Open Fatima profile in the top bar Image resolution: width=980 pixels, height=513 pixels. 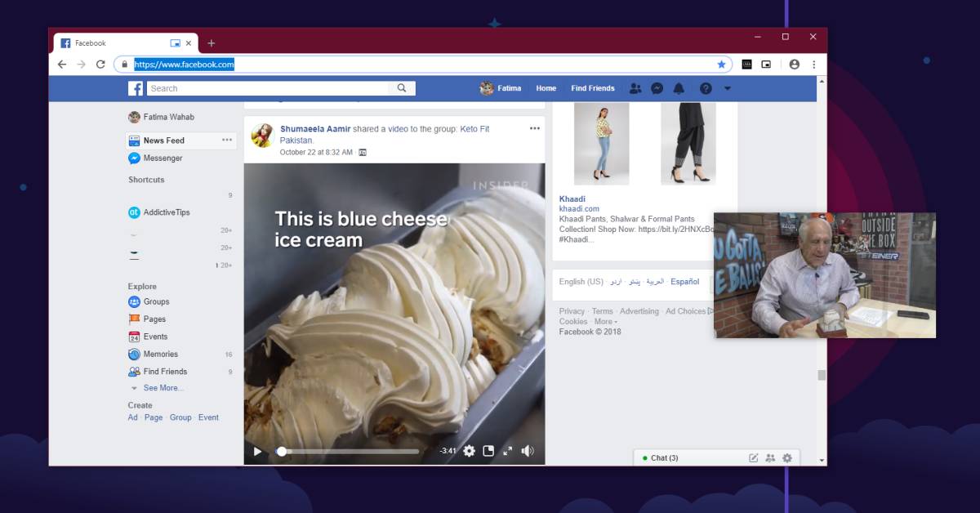tap(501, 88)
